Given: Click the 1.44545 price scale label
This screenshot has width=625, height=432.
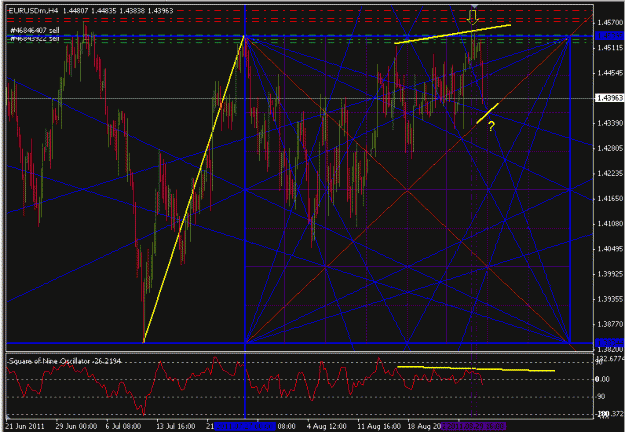Looking at the screenshot, I should pyautogui.click(x=610, y=73).
